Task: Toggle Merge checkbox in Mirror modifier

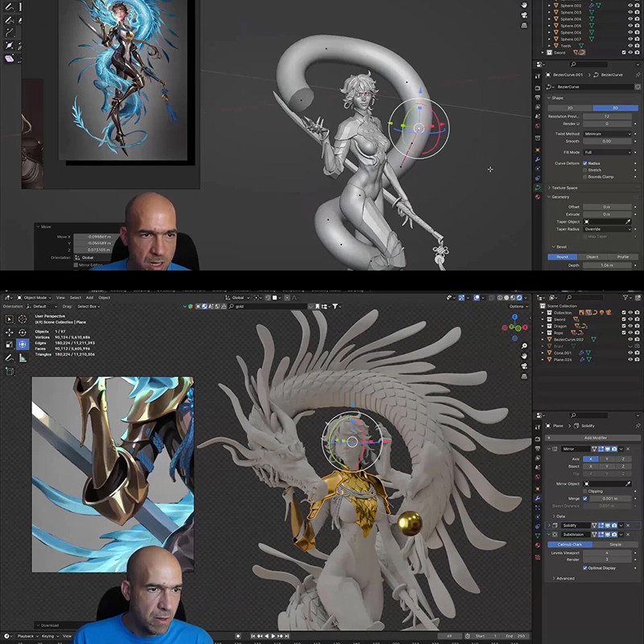Action: [x=585, y=498]
